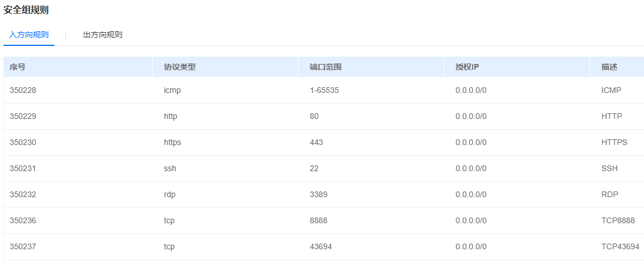Click the 授权IP column header
The image size is (644, 264).
(x=467, y=67)
